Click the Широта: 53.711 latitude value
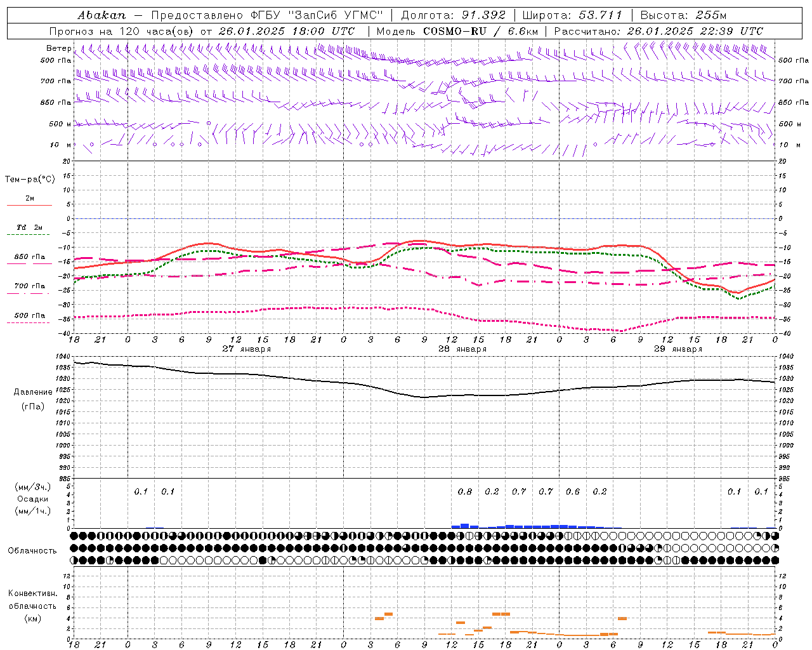812x650 pixels. click(572, 15)
